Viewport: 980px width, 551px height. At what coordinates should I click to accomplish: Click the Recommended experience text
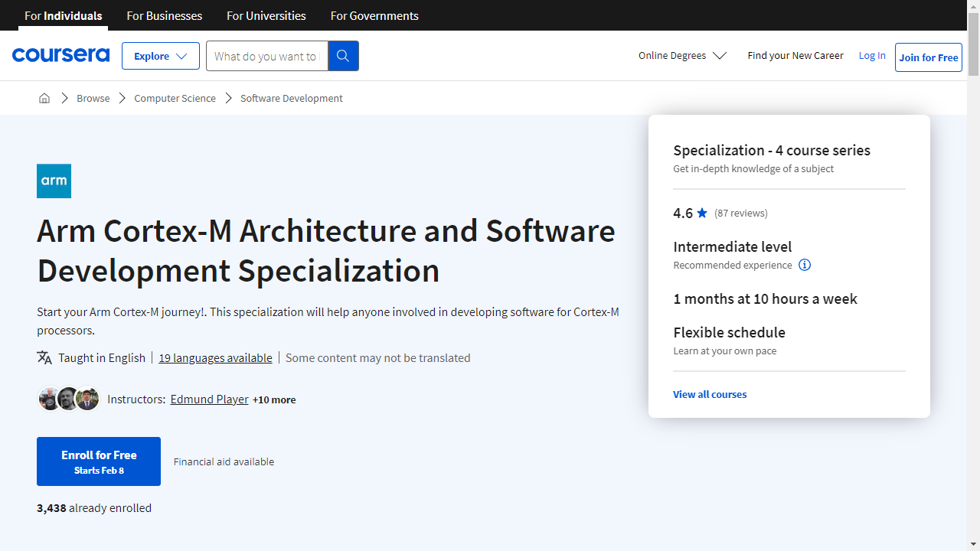coord(733,265)
